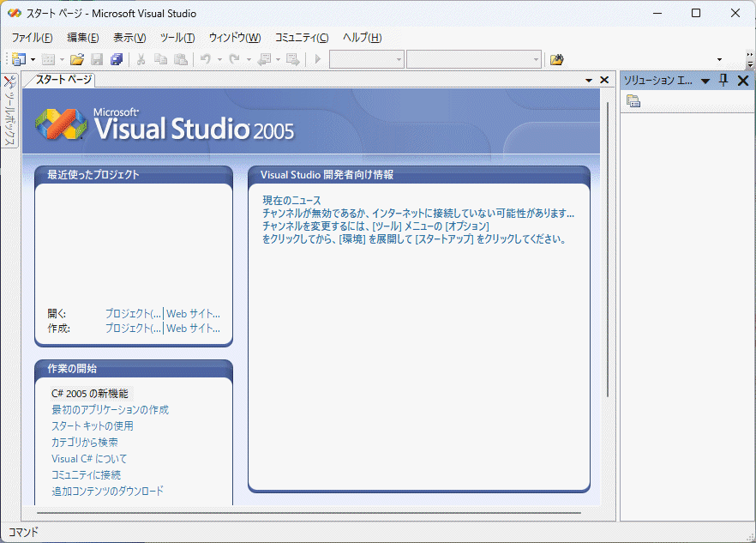
Task: Close the Start Page document tab
Action: pyautogui.click(x=604, y=80)
